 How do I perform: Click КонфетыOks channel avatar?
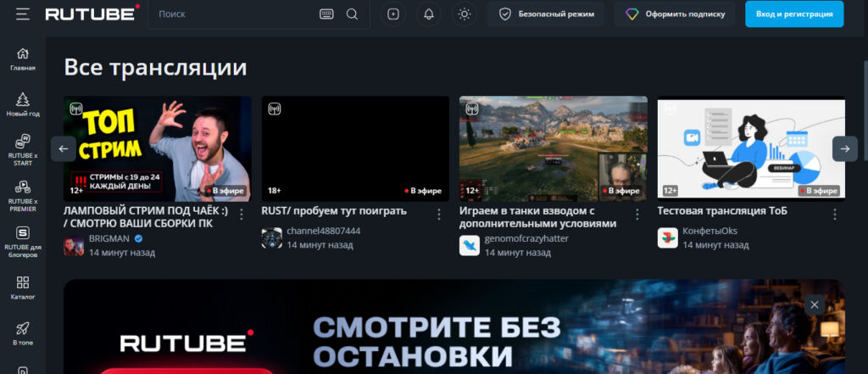[x=668, y=237]
